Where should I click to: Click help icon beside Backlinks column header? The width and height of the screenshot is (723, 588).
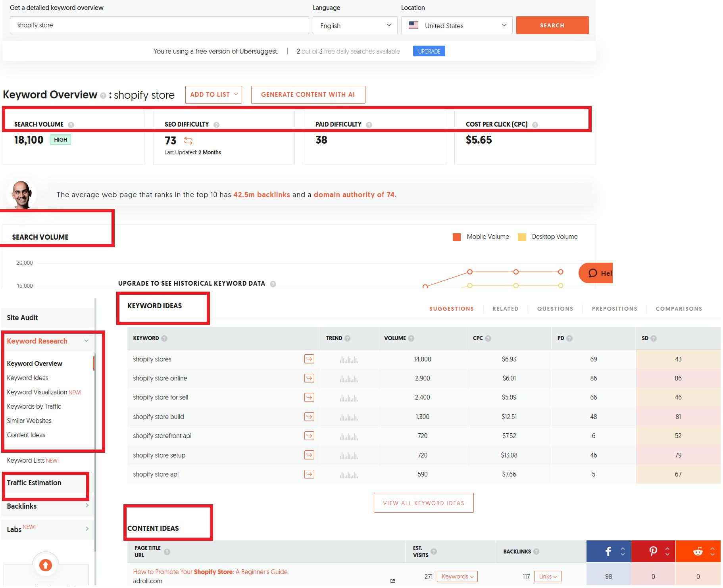coord(536,551)
